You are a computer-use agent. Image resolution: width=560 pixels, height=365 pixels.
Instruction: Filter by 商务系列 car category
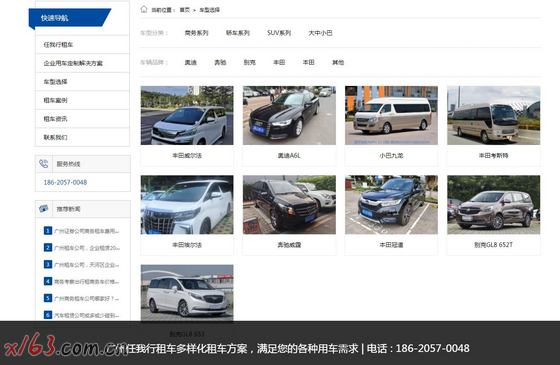point(196,33)
